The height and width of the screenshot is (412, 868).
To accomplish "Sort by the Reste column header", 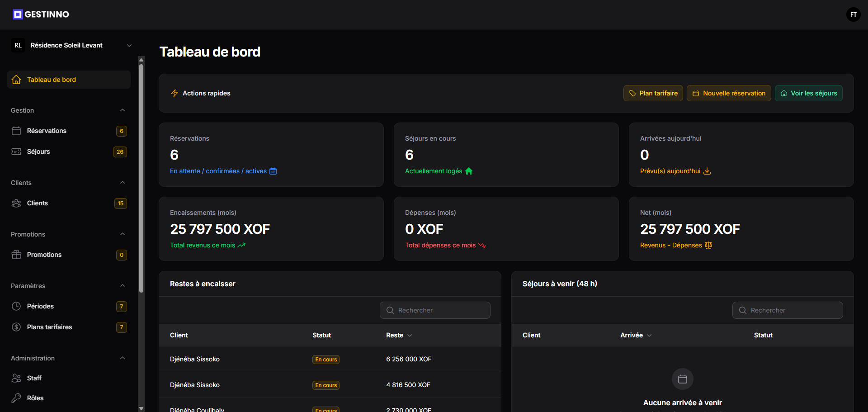I will 399,335.
